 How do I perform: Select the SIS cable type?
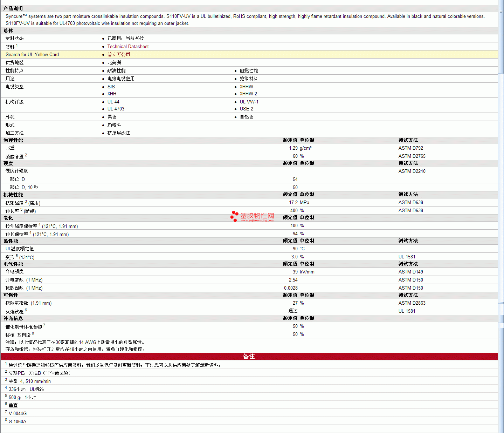click(x=111, y=87)
